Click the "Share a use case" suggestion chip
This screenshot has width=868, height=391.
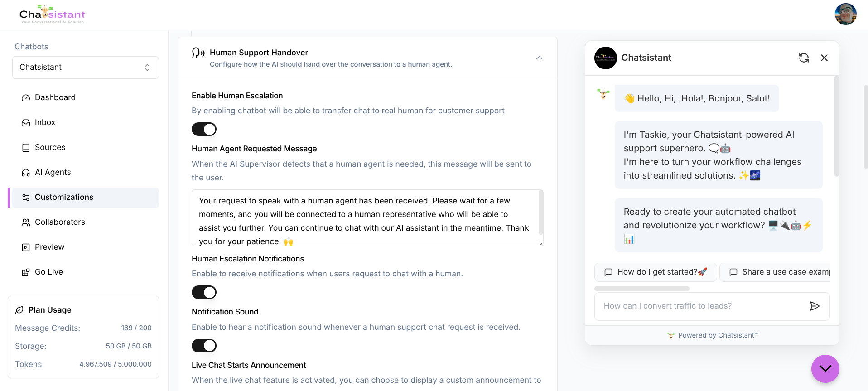(775, 272)
